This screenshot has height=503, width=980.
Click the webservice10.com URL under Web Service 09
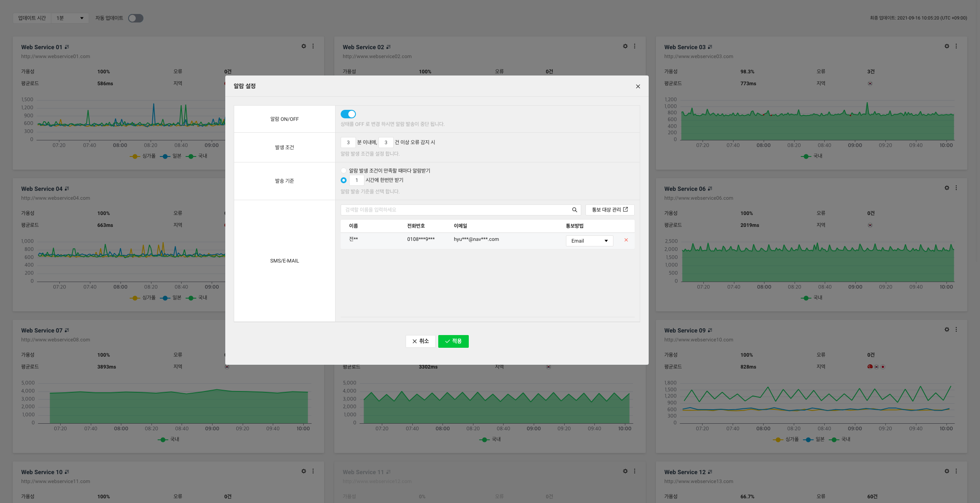point(698,340)
